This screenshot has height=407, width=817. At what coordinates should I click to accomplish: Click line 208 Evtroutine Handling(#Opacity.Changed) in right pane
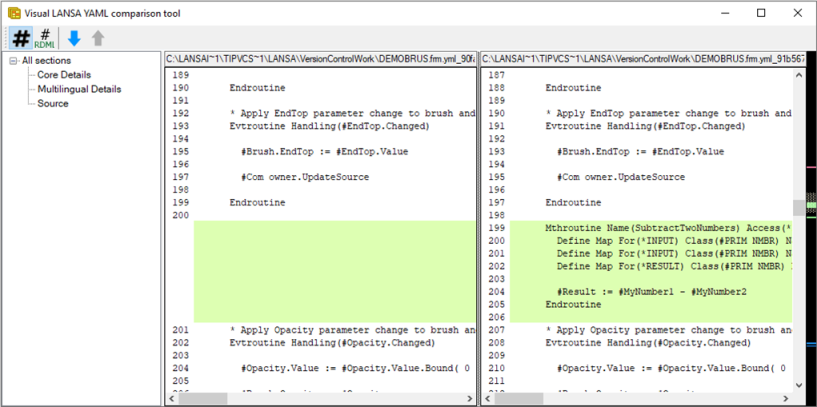click(x=648, y=343)
